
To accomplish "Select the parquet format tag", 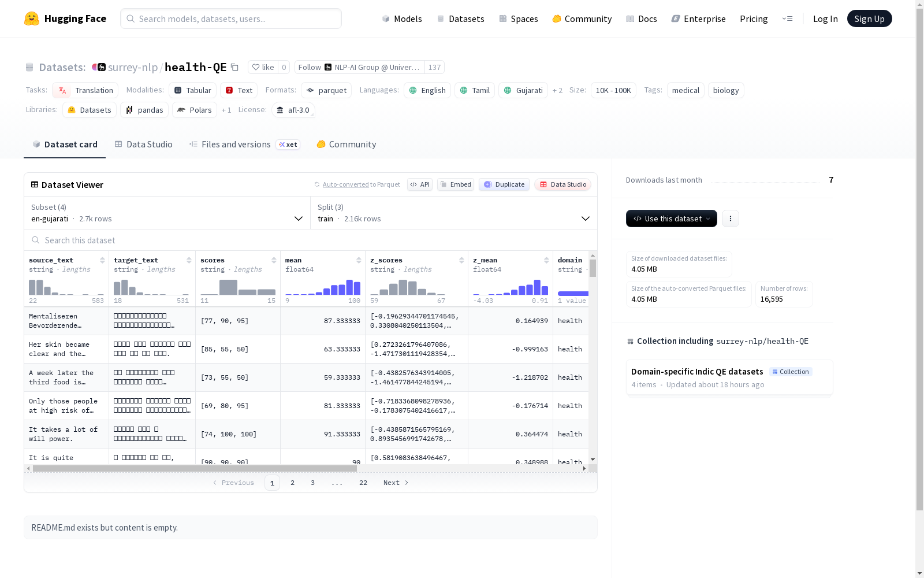I will coord(326,90).
